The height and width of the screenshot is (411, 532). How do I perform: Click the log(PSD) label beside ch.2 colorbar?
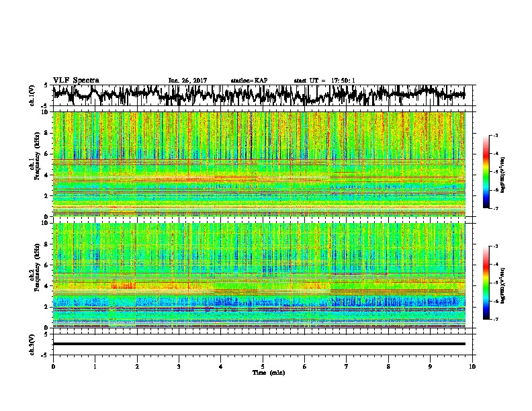[502, 285]
